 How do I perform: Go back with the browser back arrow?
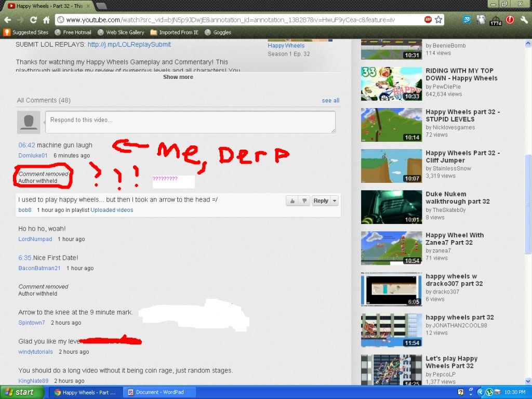click(7, 20)
